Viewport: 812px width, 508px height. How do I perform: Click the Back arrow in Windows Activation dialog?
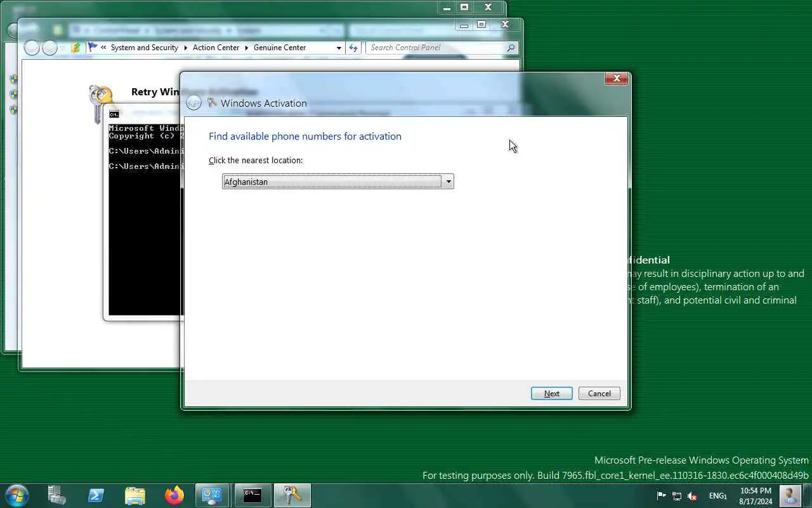point(194,103)
